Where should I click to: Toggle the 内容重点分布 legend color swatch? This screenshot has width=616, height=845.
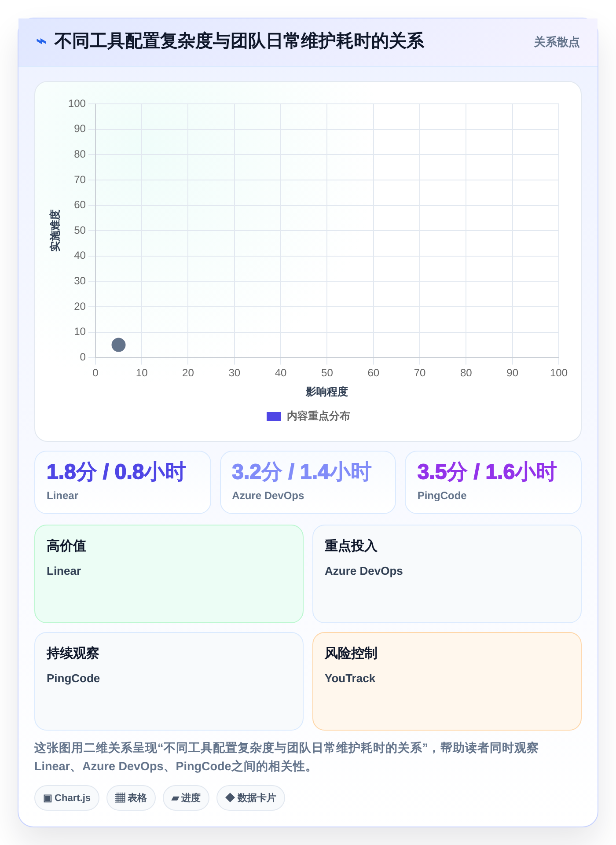[x=274, y=416]
